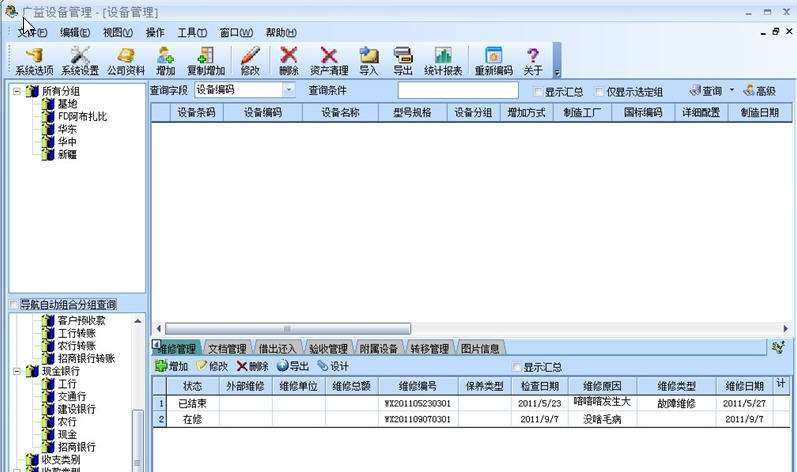
Task: Select 客户预收款 in lower tree
Action: click(81, 320)
